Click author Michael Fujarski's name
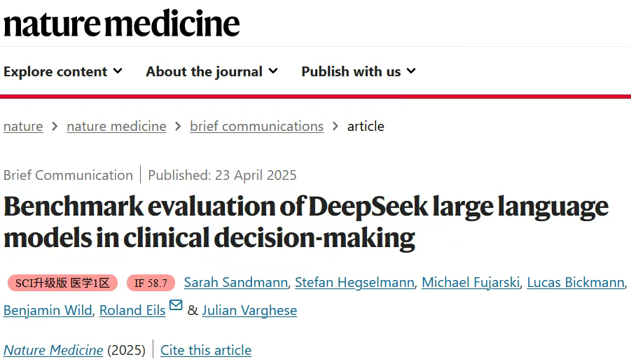Image resolution: width=631 pixels, height=364 pixels. (471, 282)
